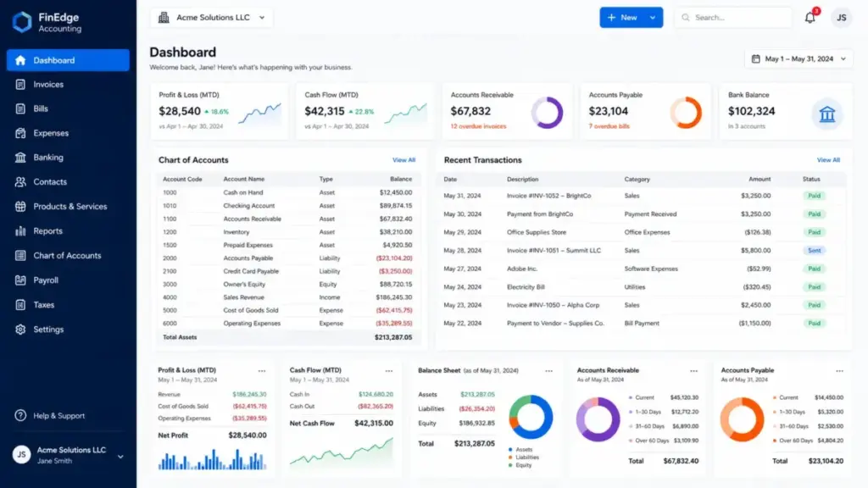The height and width of the screenshot is (488, 868).
Task: Click the Profit & Loss sparkline chart
Action: click(259, 114)
